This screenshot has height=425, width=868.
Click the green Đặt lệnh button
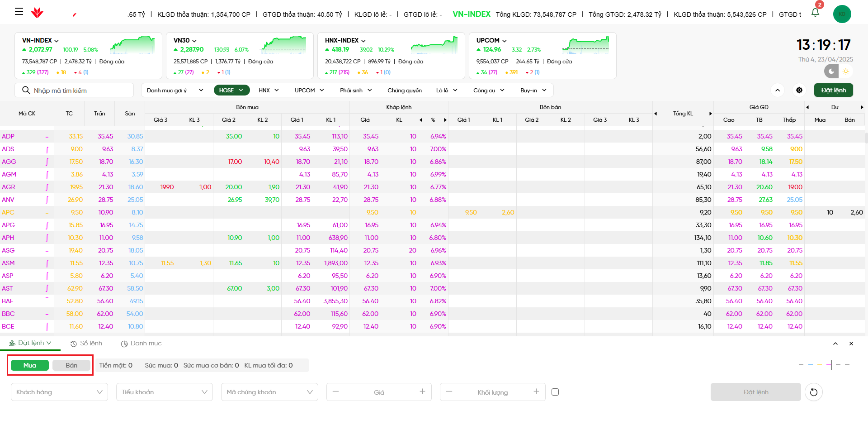(x=833, y=90)
